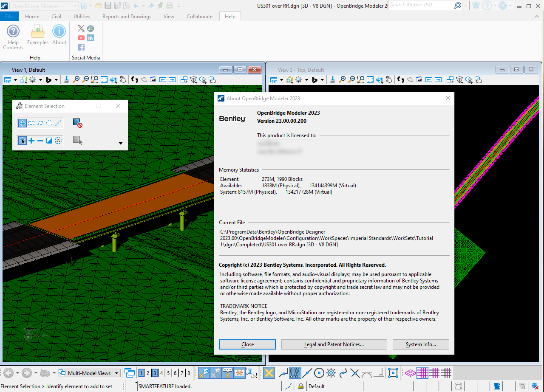This screenshot has width=544, height=392.
Task: Expand View Attributes dropdown arrow in View 1
Action: (16, 79)
